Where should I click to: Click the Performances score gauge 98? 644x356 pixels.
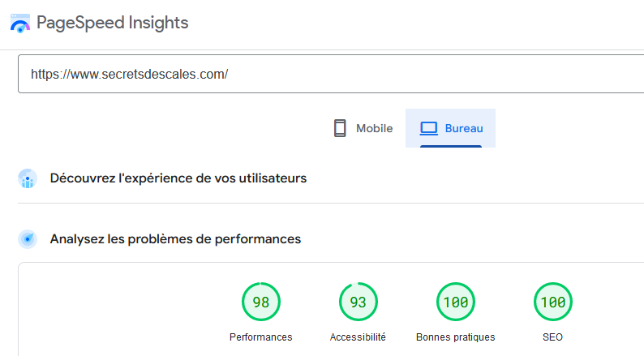click(261, 302)
